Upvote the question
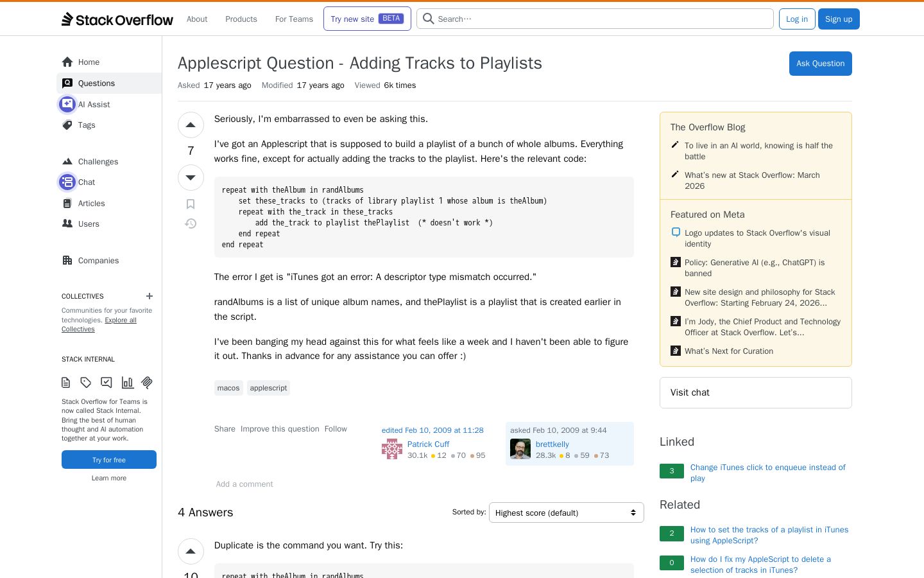 [191, 125]
